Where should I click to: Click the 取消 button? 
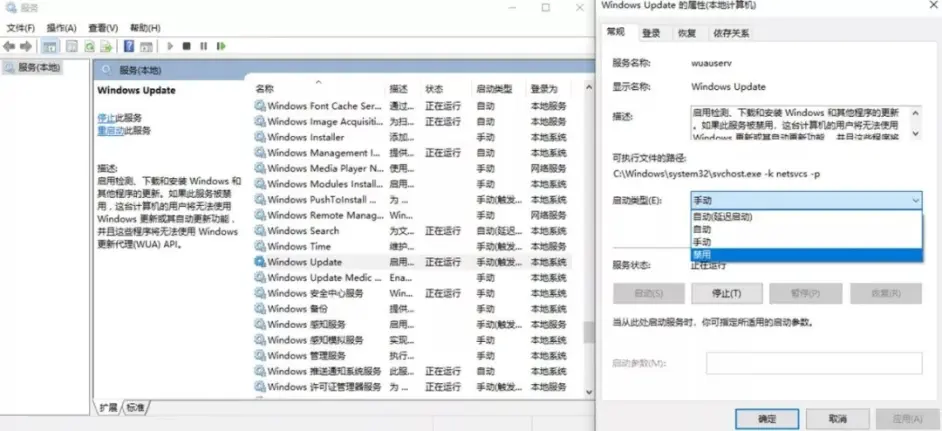coord(837,418)
